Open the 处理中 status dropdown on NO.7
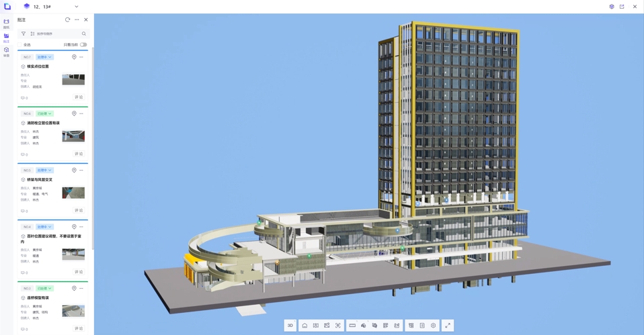Viewport: 644px width, 335px height. click(x=44, y=57)
